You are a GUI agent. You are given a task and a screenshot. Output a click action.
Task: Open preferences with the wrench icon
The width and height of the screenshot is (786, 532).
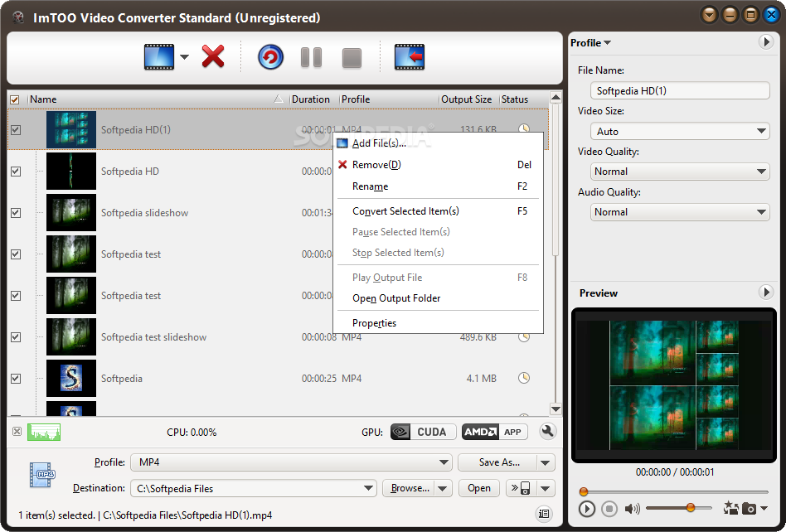[548, 431]
